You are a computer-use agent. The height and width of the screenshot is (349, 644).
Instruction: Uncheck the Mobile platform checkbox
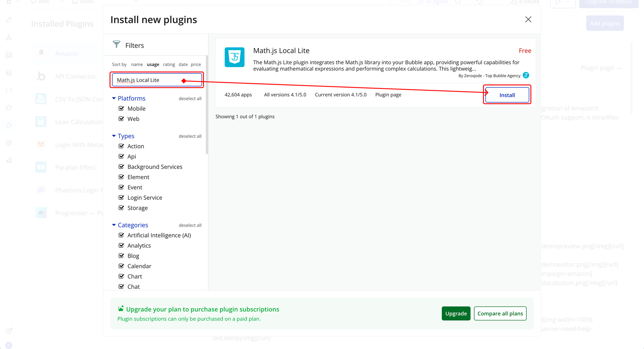[121, 108]
